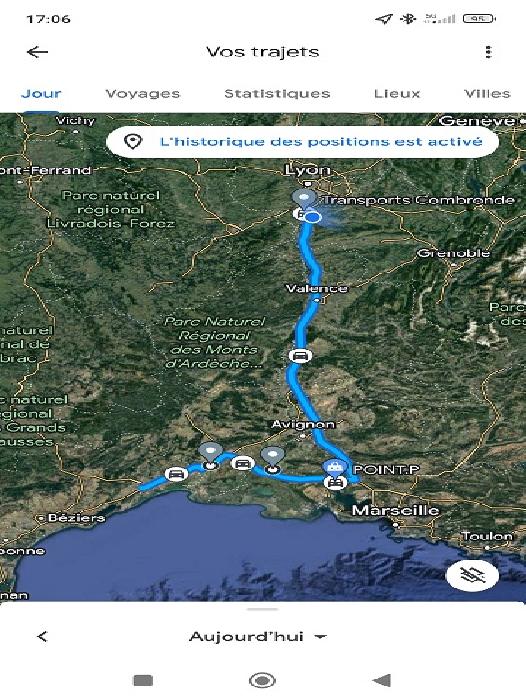Go to previous day with left chevron
This screenshot has height=700, width=526.
click(42, 636)
